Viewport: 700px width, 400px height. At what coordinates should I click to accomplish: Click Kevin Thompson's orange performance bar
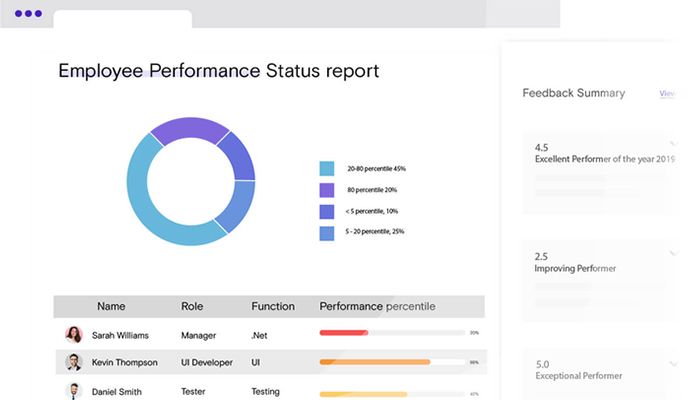click(374, 362)
